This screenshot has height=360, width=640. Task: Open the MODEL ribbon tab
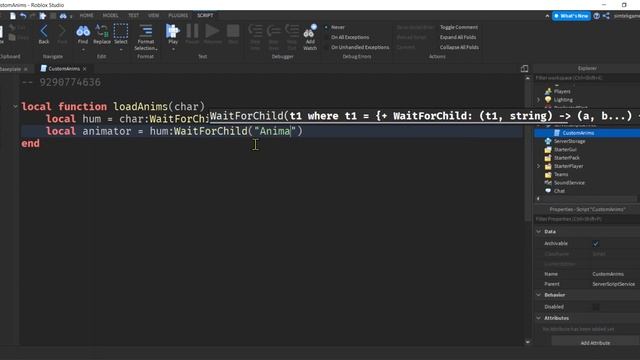pos(110,16)
